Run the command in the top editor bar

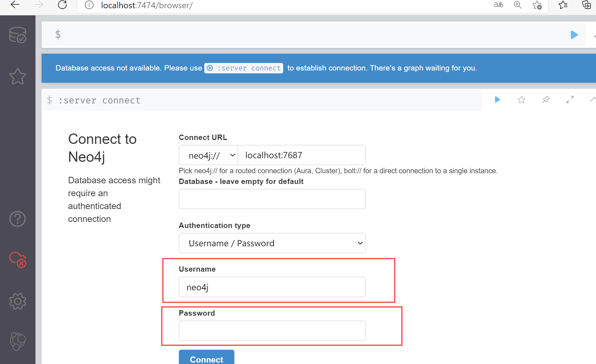[x=574, y=35]
